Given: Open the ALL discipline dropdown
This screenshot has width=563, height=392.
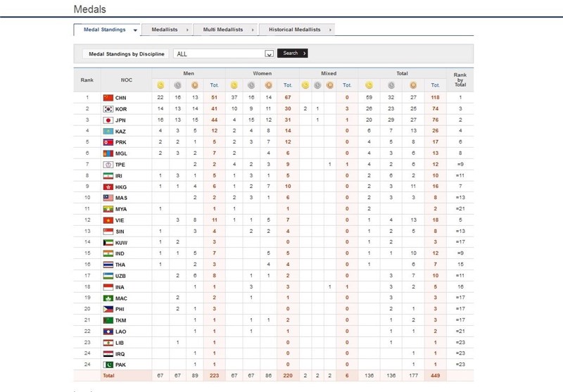Looking at the screenshot, I should (269, 53).
